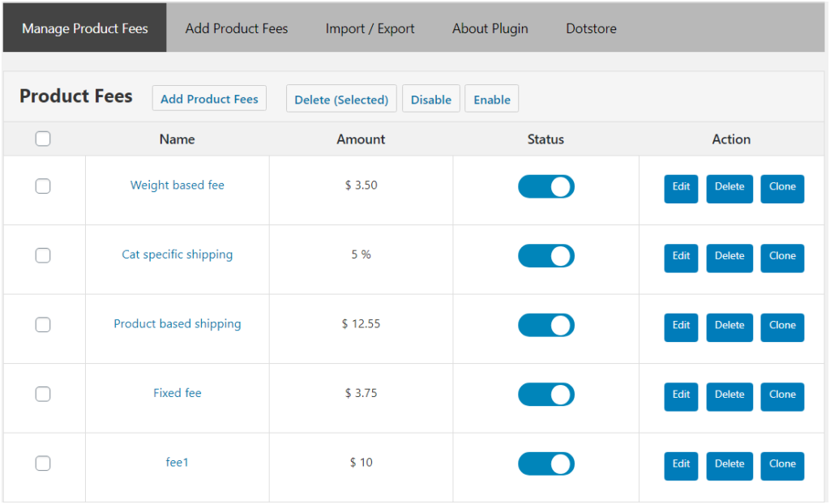830x504 pixels.
Task: Open the Add Product Fees tab
Action: point(236,28)
